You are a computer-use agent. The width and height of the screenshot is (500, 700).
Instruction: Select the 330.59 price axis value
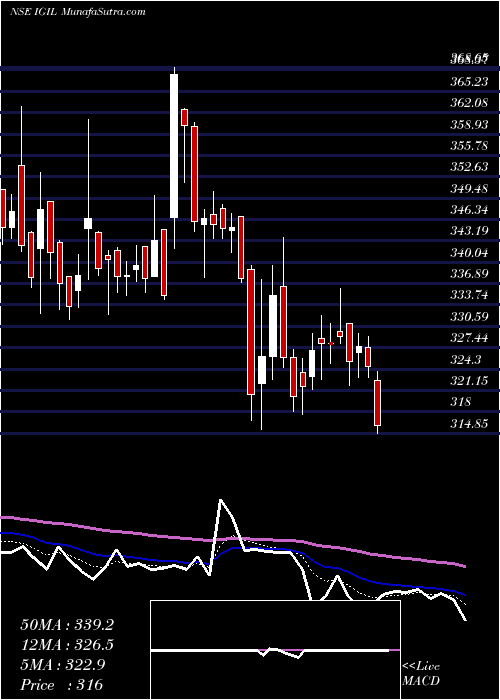point(469,317)
